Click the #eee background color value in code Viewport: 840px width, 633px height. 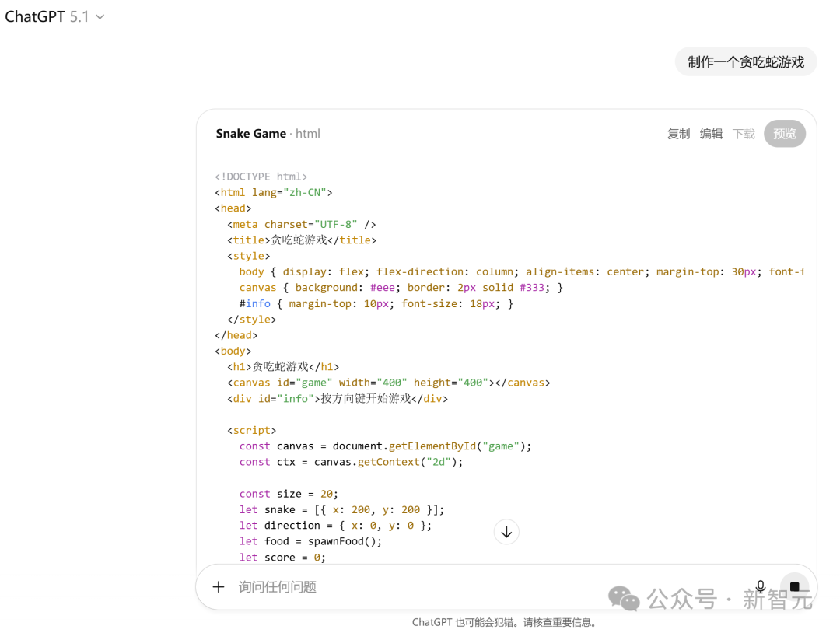(x=382, y=288)
